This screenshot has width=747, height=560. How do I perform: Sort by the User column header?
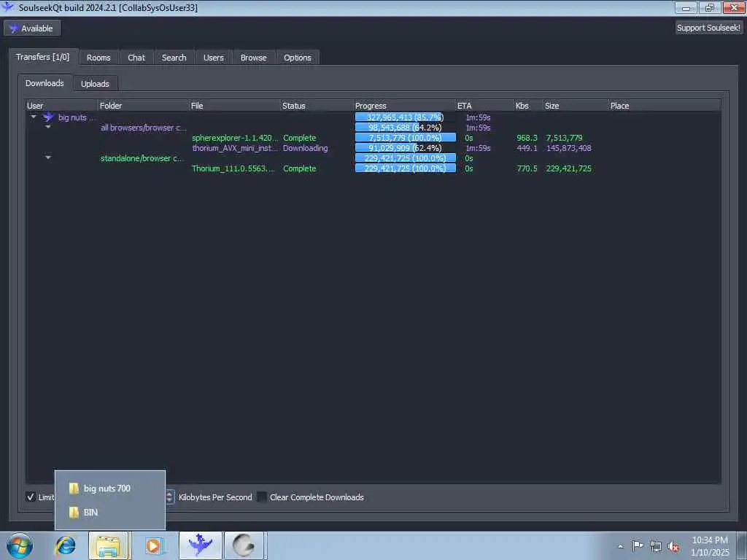pos(61,106)
